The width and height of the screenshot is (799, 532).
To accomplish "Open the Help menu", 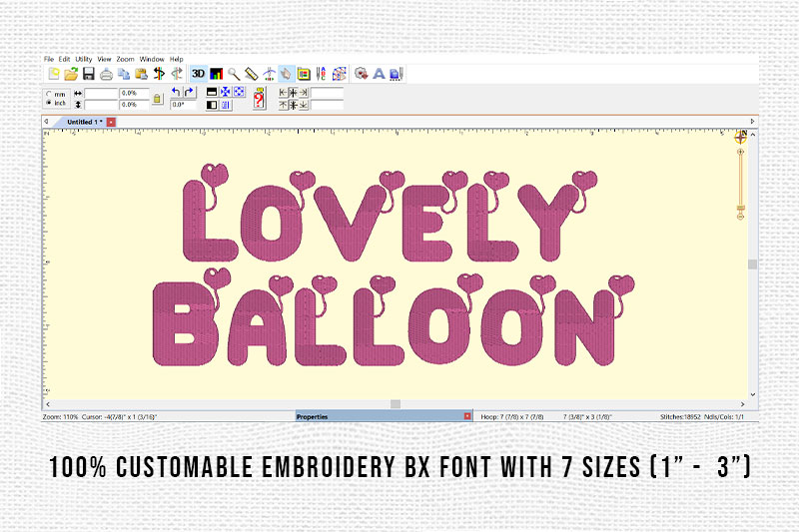I will tap(177, 59).
